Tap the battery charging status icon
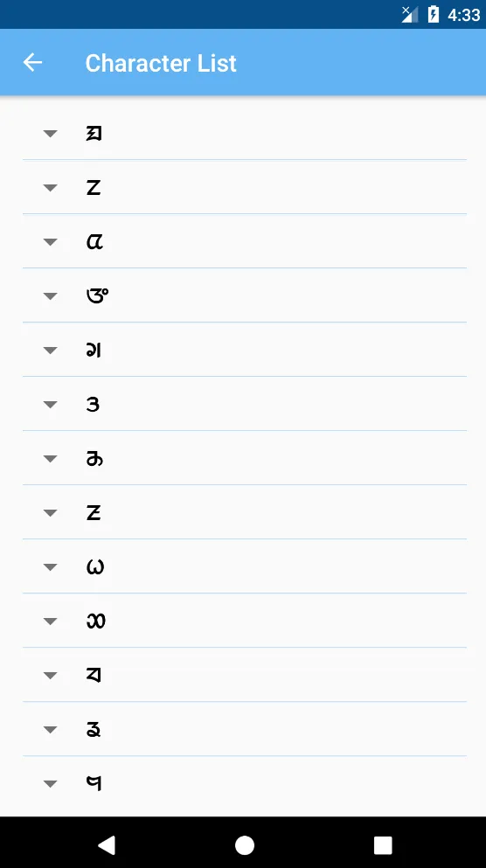Screen dimensions: 486x868 (434, 14)
